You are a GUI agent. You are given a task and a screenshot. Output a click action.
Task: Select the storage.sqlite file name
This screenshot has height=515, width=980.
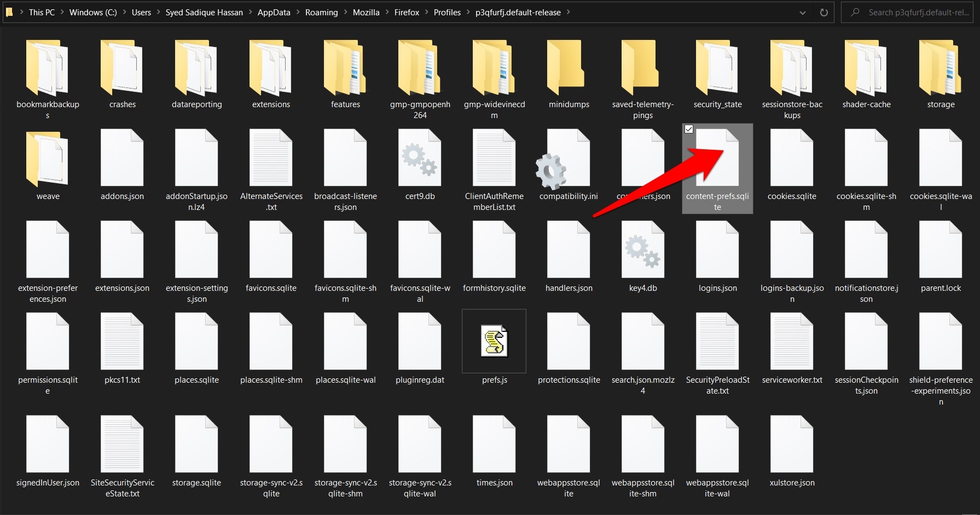196,483
